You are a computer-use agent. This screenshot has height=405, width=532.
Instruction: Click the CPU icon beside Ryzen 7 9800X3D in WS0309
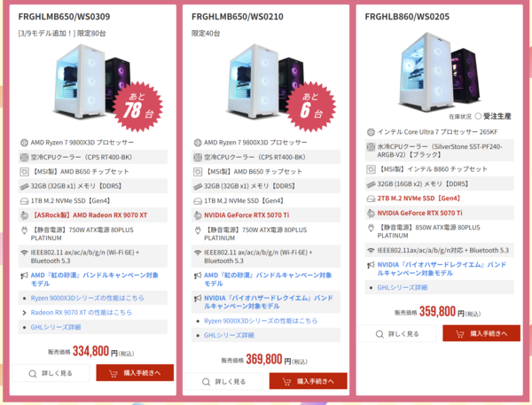click(24, 143)
